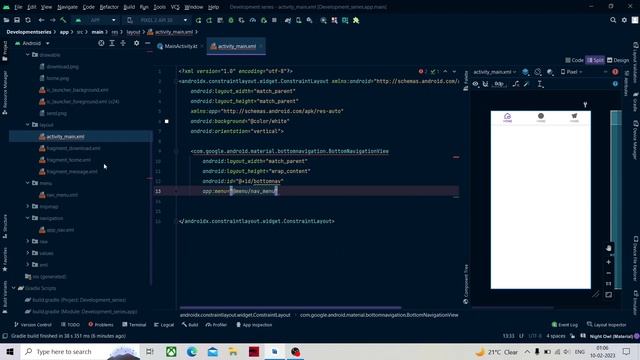Image resolution: width=640 pixels, height=360 pixels.
Task: Zoom in preview with plus icon
Action: point(609,262)
